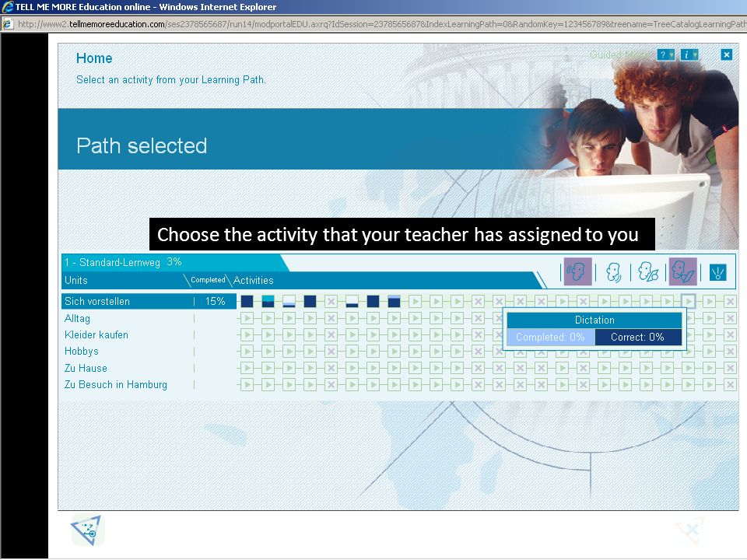Select the Zu Hause unit
The width and height of the screenshot is (747, 560).
click(86, 368)
